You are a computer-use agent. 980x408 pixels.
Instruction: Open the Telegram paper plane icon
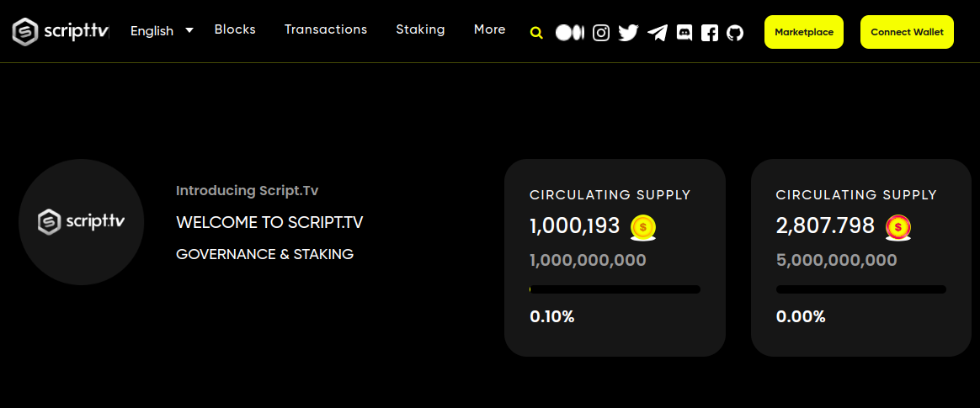(658, 33)
